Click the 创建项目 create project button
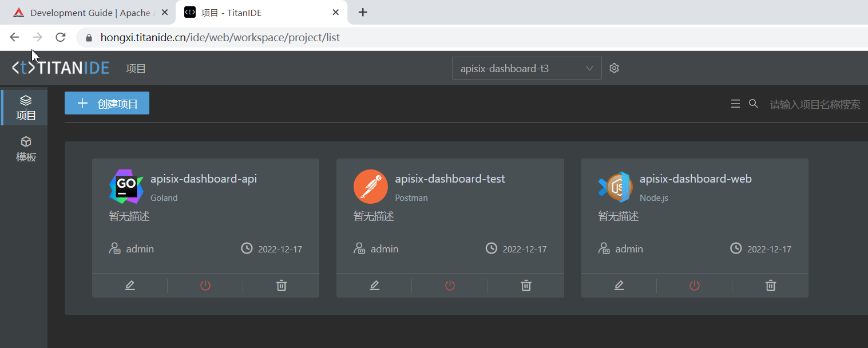The image size is (868, 348). pos(107,103)
